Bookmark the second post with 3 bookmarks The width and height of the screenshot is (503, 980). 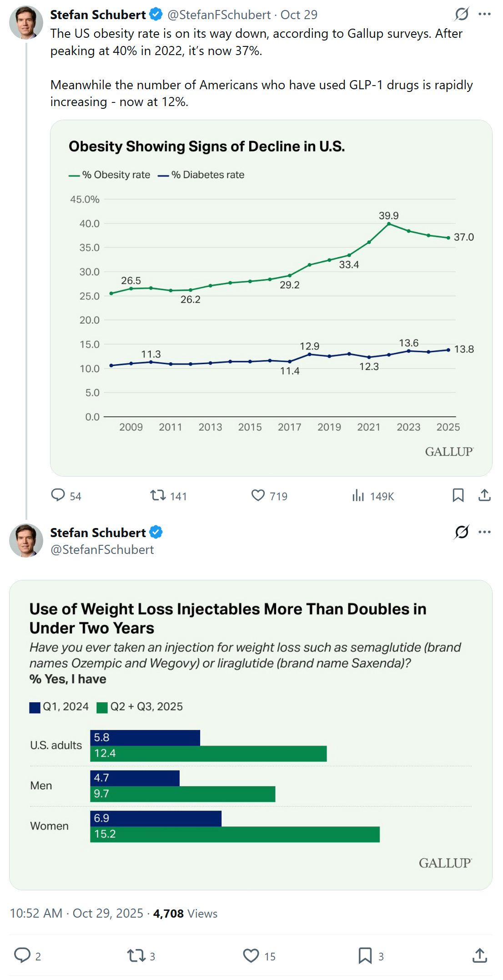point(365,955)
